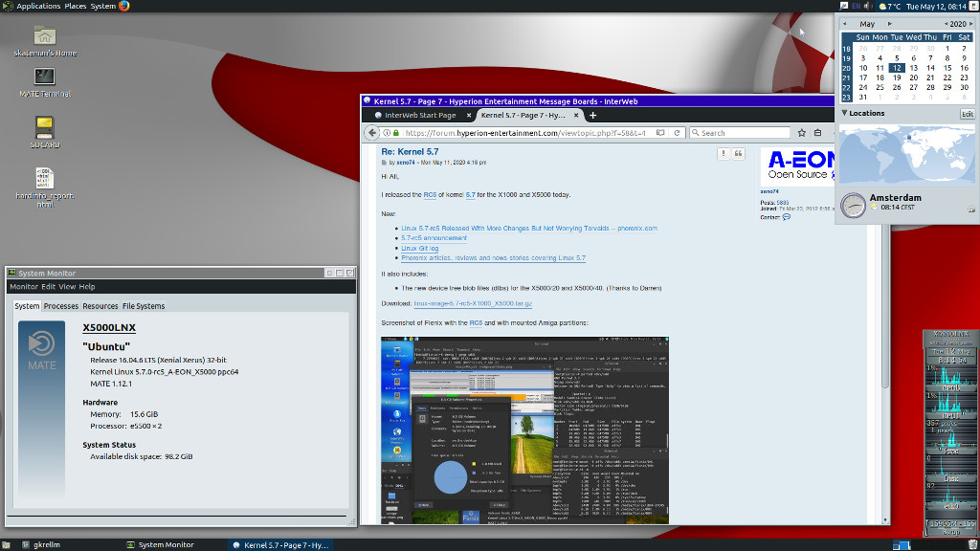Open Phoronix articles covering Linux 5.7 link
This screenshot has width=980, height=551.
point(493,258)
